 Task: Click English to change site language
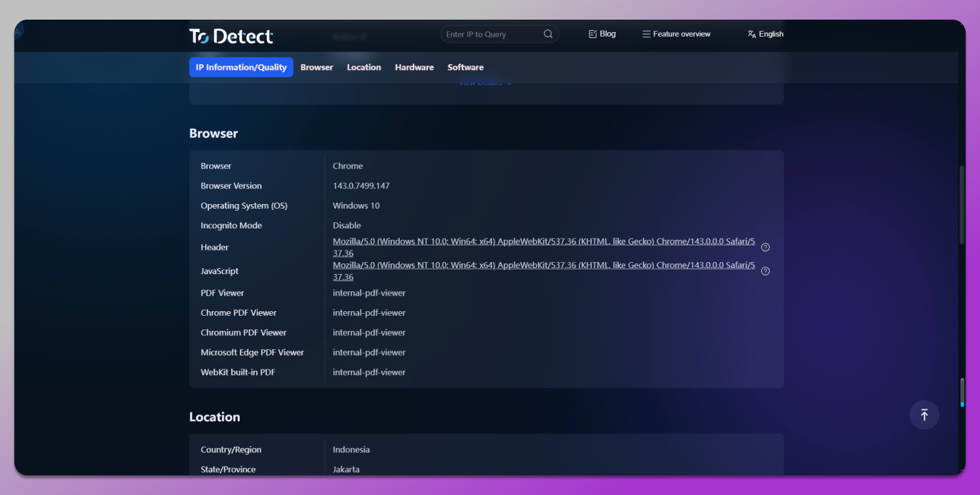[771, 33]
